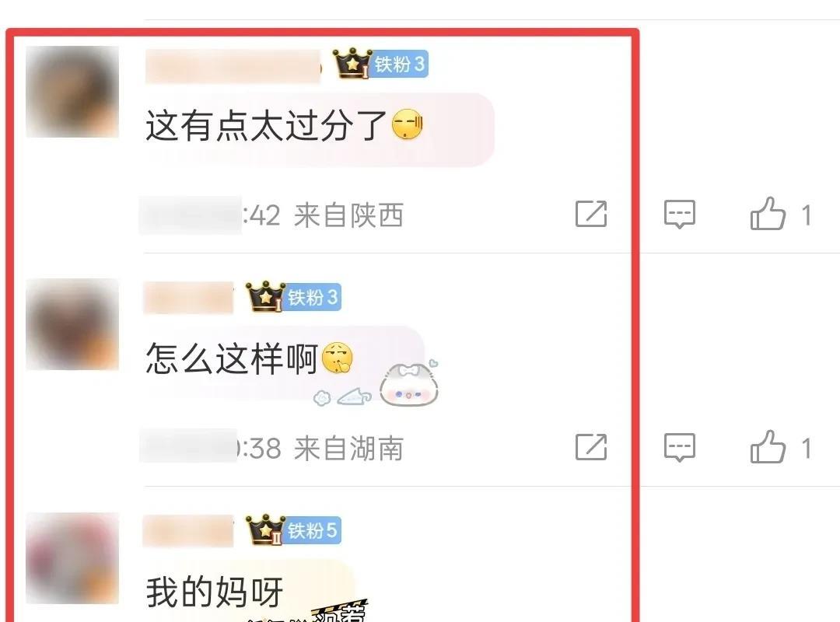
Task: Open second commenter's avatar
Action: point(72,324)
